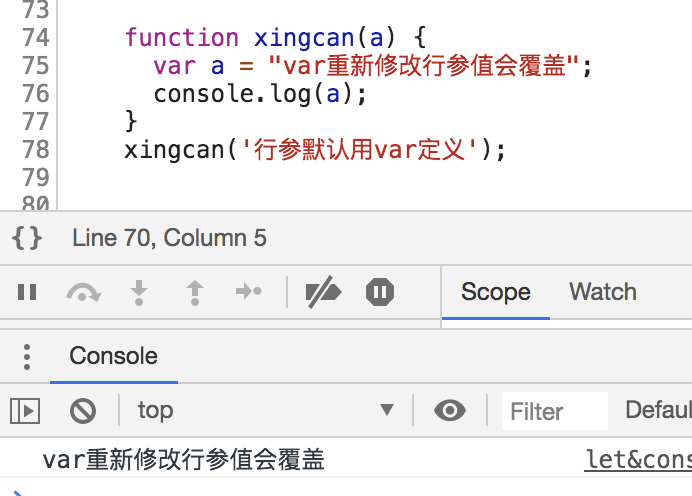Click the step into function icon
Image resolution: width=692 pixels, height=496 pixels.
pos(139,292)
